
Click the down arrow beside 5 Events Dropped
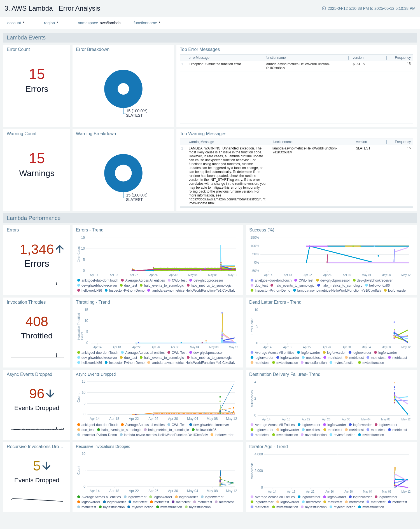point(46,466)
